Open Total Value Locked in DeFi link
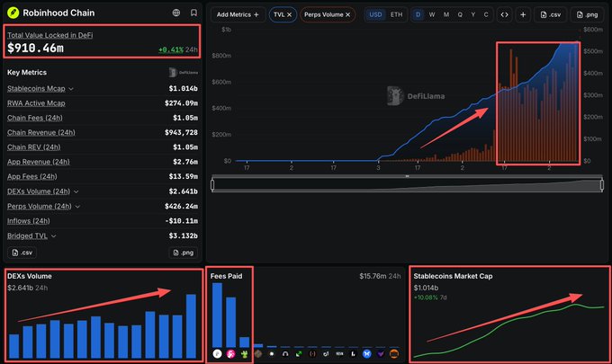The height and width of the screenshot is (364, 612). [50, 35]
